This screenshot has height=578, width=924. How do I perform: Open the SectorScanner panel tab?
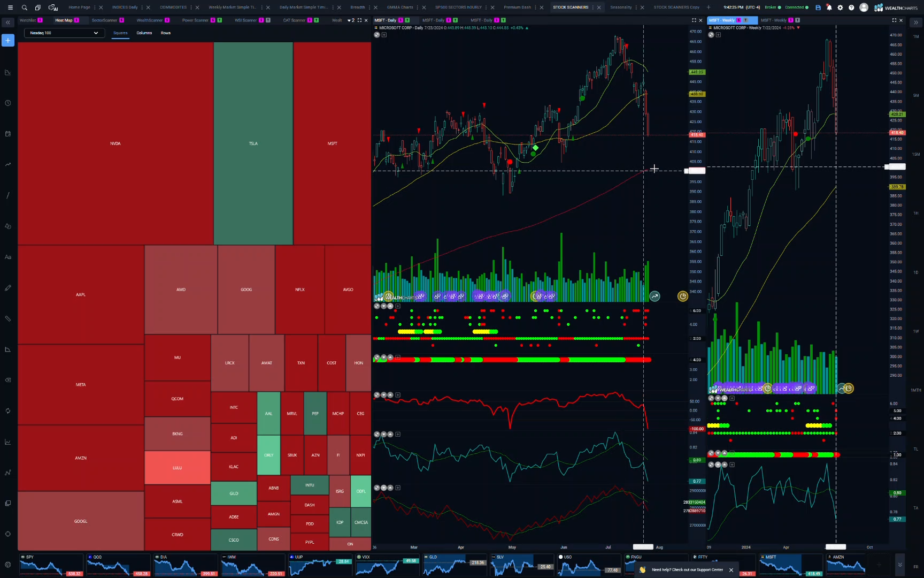104,20
